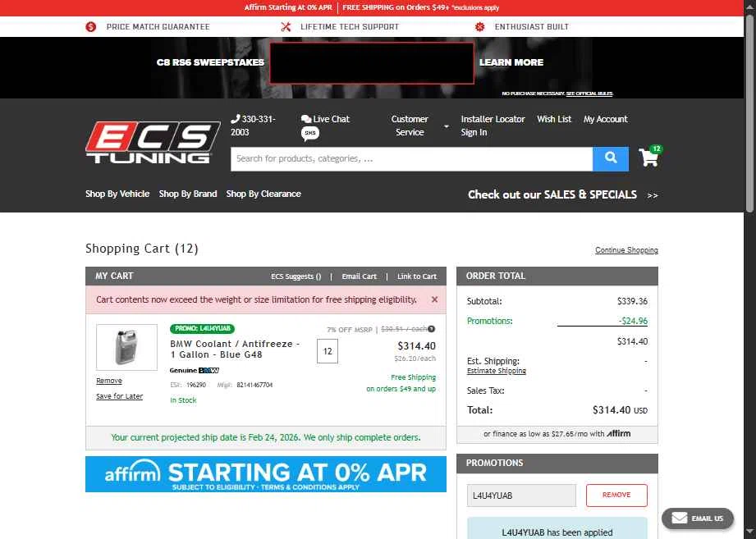Viewport: 756px width, 539px height.
Task: Click the Affirm financing offer text
Action: click(557, 433)
